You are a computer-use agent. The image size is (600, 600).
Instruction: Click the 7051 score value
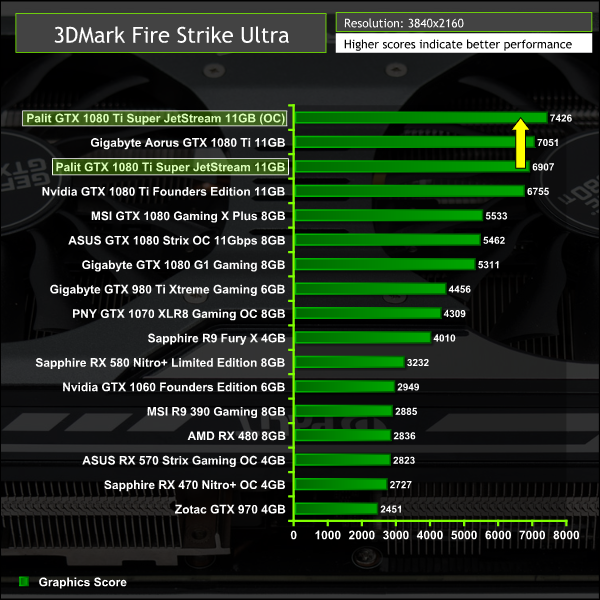pos(548,143)
